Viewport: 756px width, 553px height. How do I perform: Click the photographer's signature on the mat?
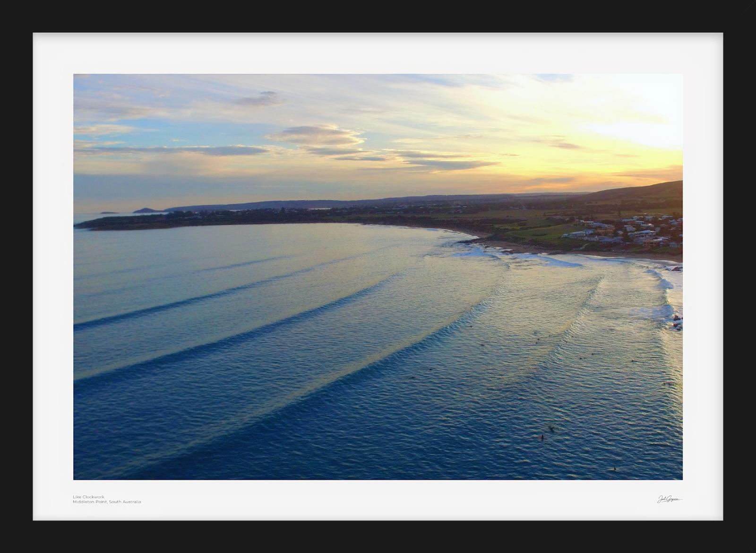pos(670,499)
